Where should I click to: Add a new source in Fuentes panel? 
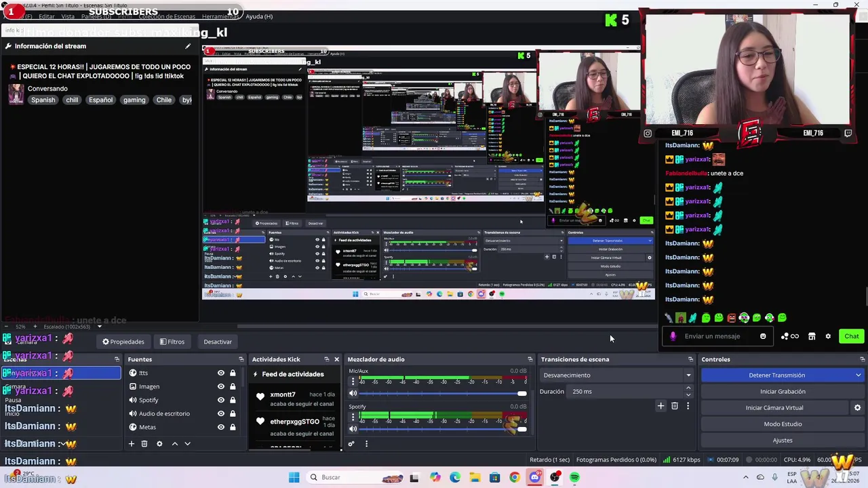[x=132, y=444]
